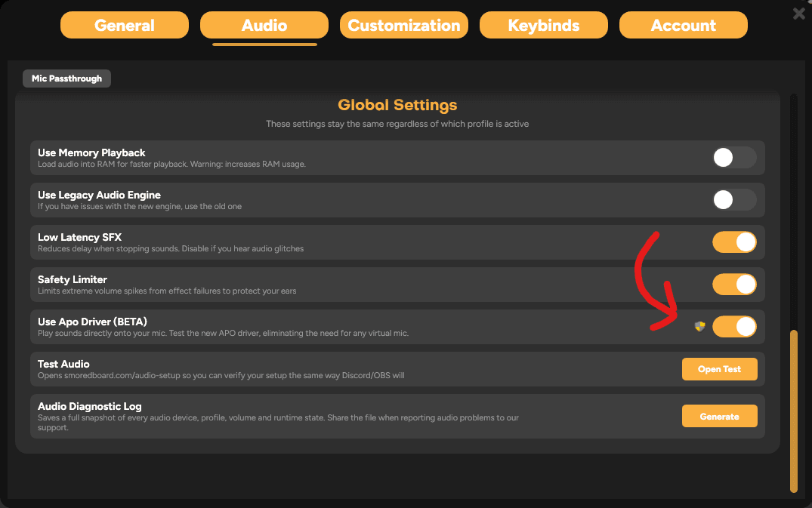Image resolution: width=812 pixels, height=508 pixels.
Task: Select the Mic Passthrough sub-tab
Action: pos(66,79)
